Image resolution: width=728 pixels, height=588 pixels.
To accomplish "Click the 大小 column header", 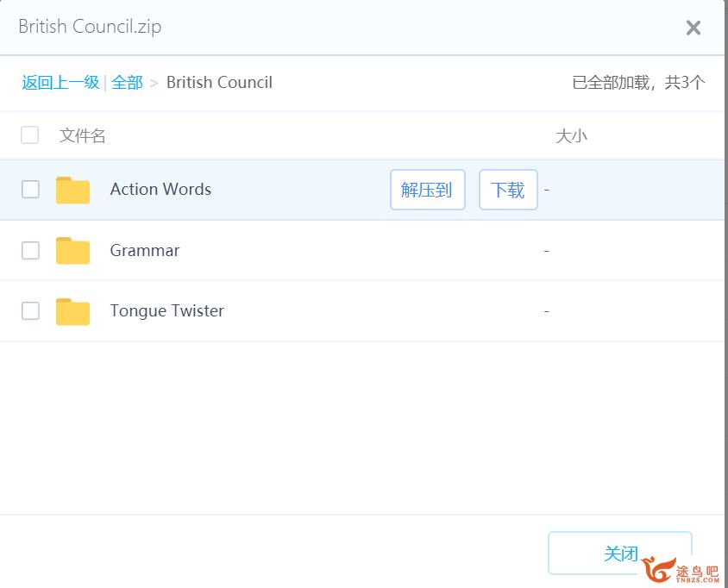I will (571, 136).
